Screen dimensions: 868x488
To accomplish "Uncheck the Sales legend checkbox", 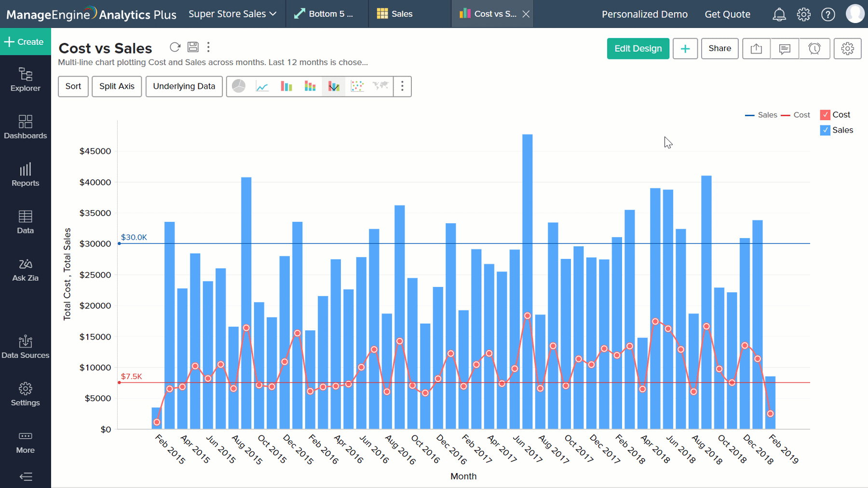I will point(825,130).
